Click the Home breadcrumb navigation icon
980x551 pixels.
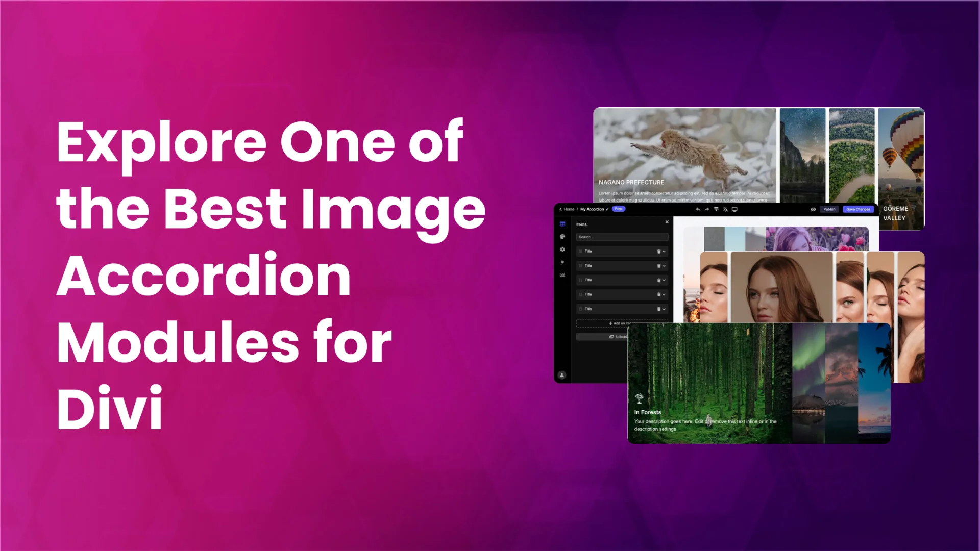coord(570,209)
